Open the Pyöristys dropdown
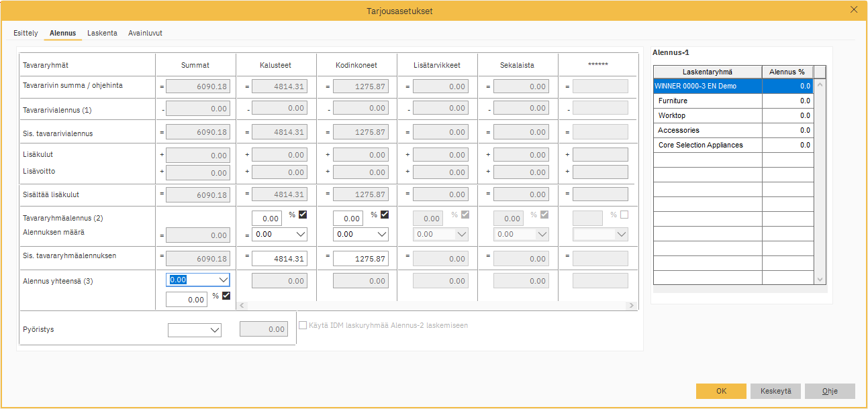This screenshot has height=409, width=868. point(212,330)
